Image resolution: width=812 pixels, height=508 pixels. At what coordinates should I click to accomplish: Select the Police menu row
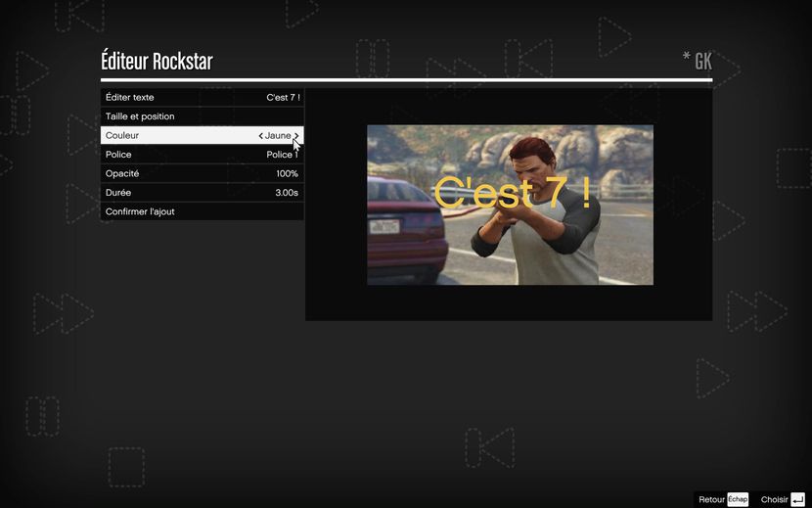click(202, 155)
